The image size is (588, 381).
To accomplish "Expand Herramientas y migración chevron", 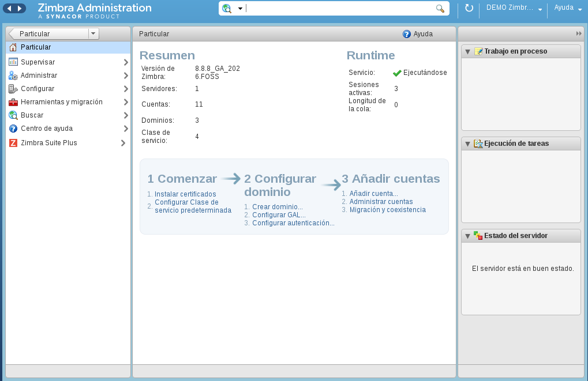I will coord(126,102).
